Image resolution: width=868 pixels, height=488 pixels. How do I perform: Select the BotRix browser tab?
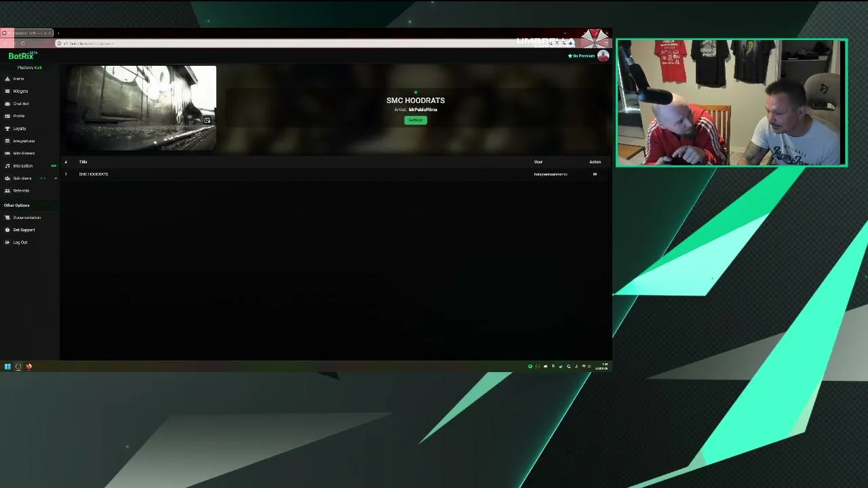pyautogui.click(x=27, y=33)
